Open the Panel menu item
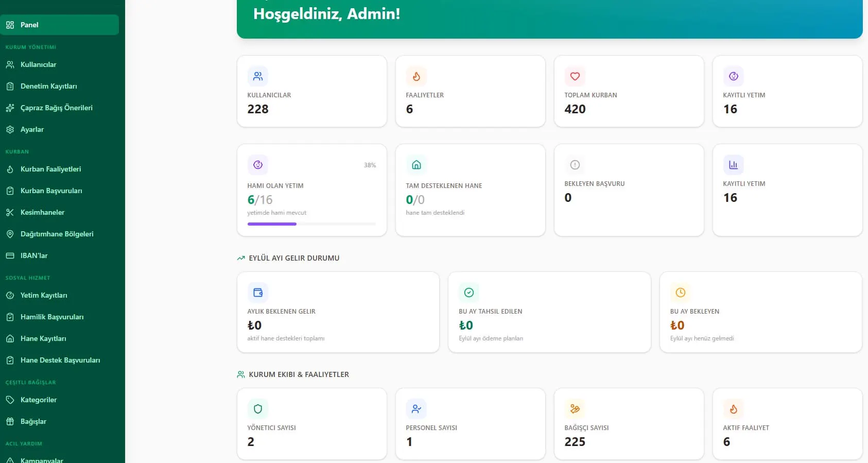Image resolution: width=868 pixels, height=463 pixels. [59, 25]
